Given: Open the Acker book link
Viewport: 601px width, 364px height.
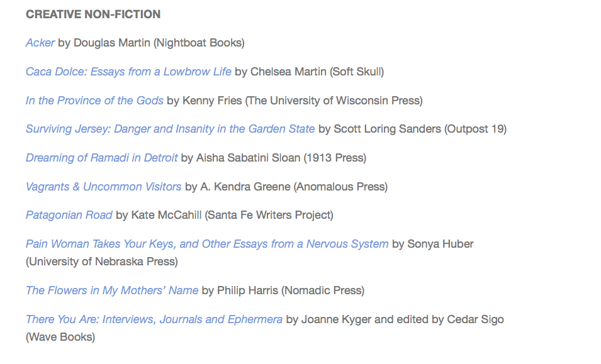Looking at the screenshot, I should (x=40, y=43).
